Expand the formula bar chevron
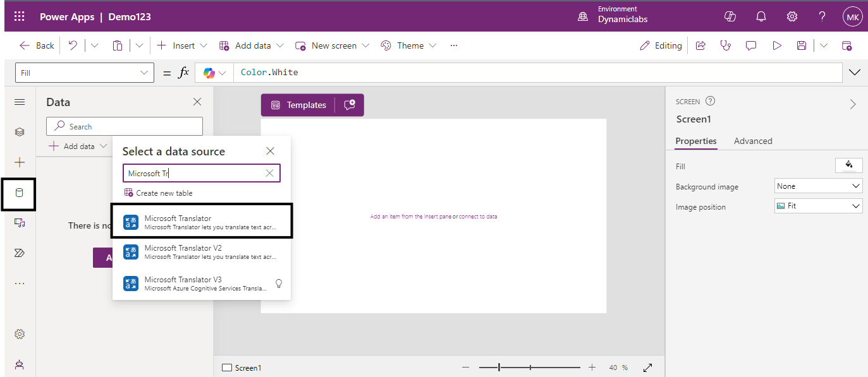The height and width of the screenshot is (377, 868). click(x=855, y=73)
